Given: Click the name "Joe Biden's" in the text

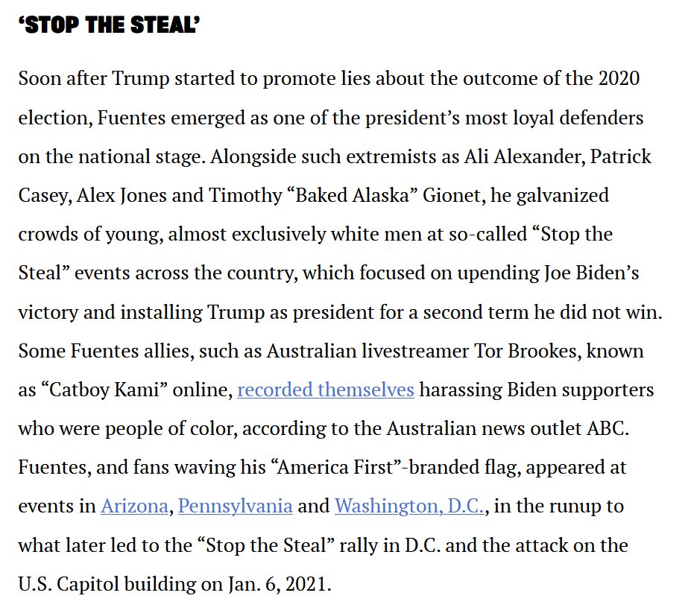Looking at the screenshot, I should click(x=591, y=273).
